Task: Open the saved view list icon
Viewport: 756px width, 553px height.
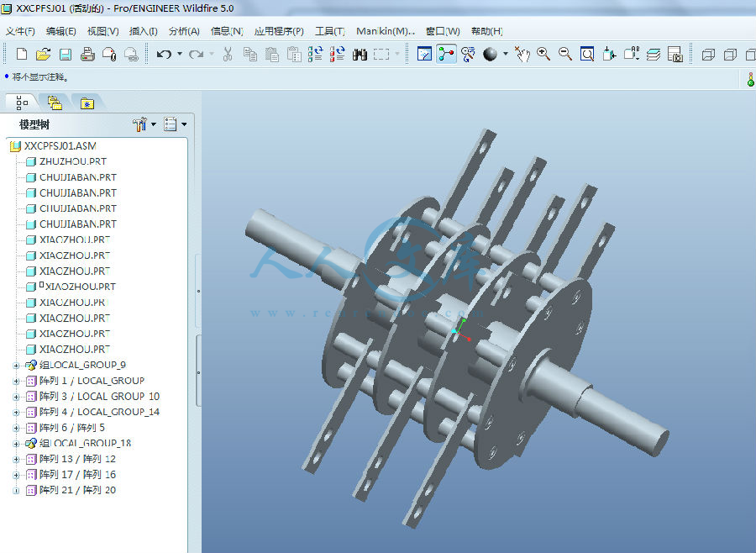Action: pyautogui.click(x=632, y=54)
